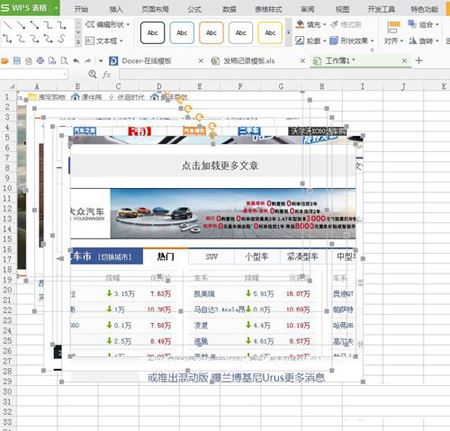Expand the line shapes gallery
The image size is (450, 431).
point(78,42)
